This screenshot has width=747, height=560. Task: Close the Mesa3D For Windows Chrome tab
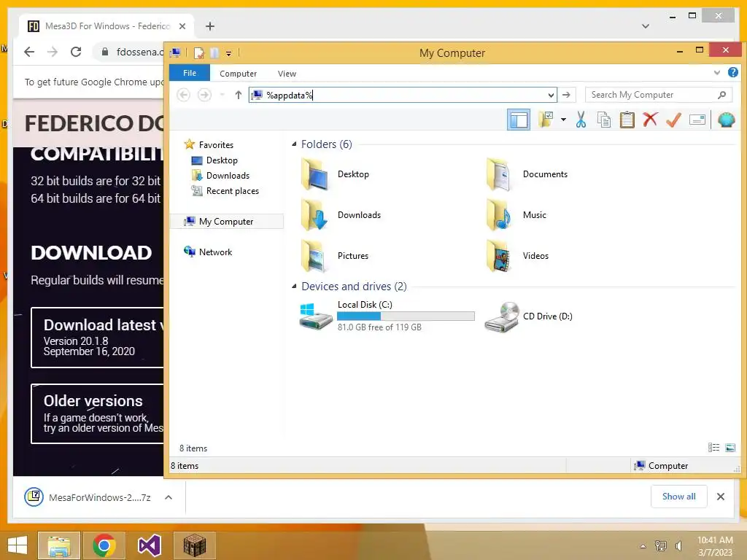tap(182, 26)
